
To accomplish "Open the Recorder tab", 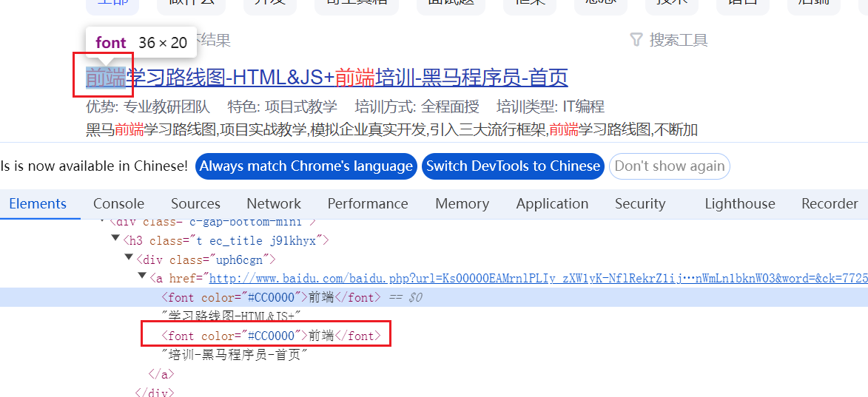I will [x=830, y=204].
